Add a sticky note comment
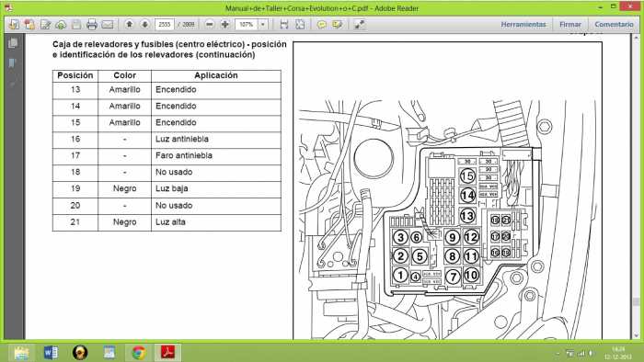 [x=322, y=25]
